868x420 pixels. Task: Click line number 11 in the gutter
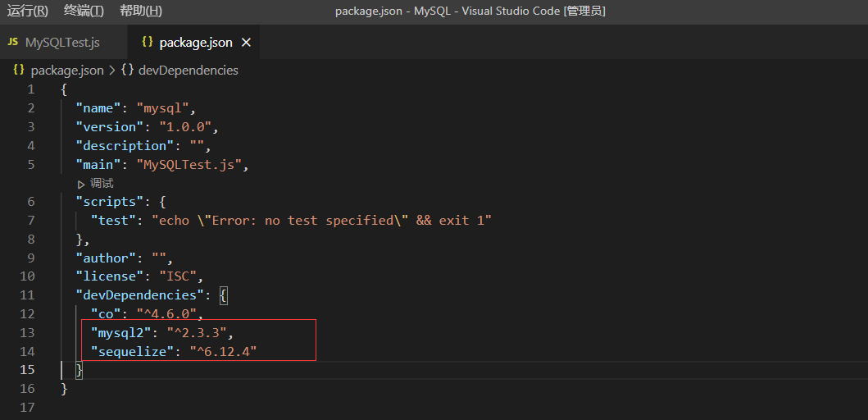[x=27, y=294]
